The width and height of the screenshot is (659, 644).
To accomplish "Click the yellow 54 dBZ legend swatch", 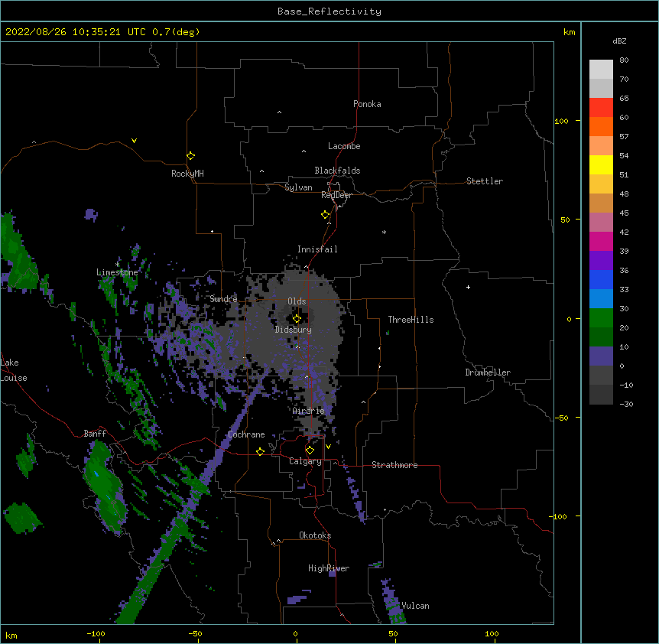I will click(601, 164).
